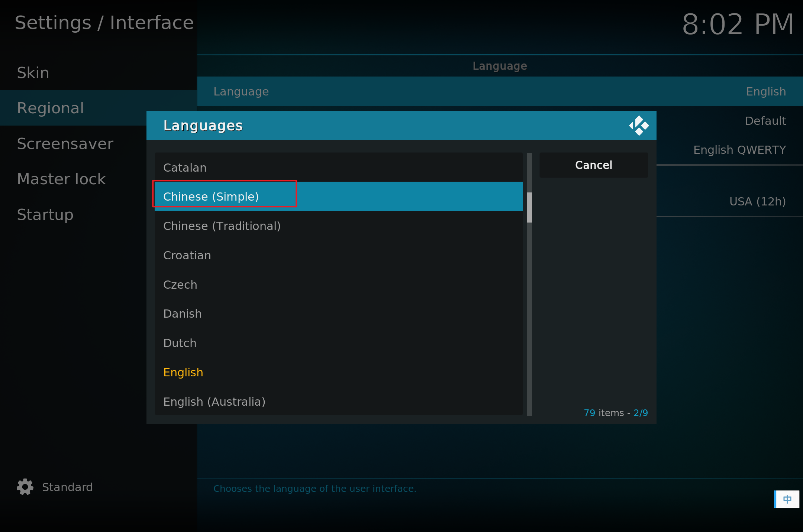Viewport: 803px width, 532px height.
Task: Cancel the Languages dialog
Action: 593,165
